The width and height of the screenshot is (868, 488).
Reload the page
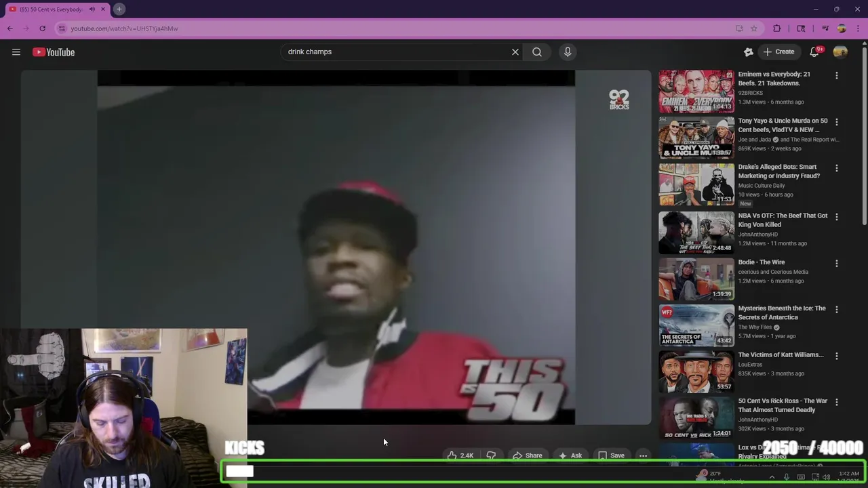point(42,28)
